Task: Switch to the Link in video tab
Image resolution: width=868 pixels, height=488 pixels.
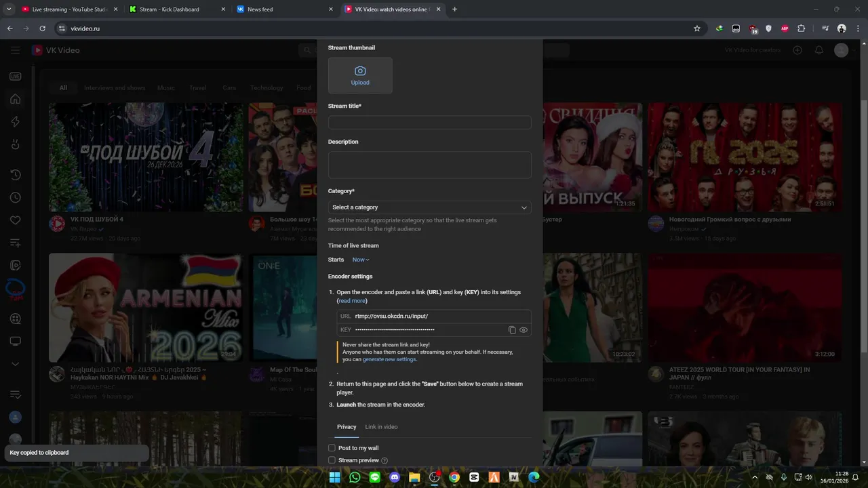Action: coord(381,427)
